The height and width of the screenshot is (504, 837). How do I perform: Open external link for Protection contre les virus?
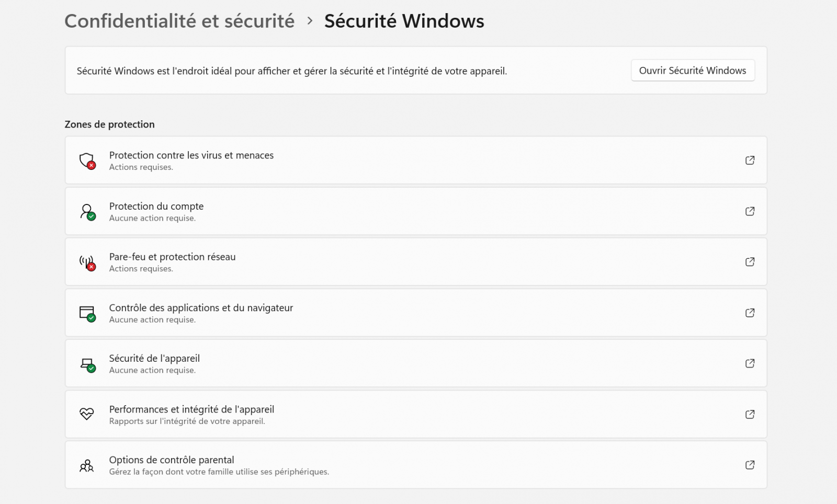[x=750, y=161]
